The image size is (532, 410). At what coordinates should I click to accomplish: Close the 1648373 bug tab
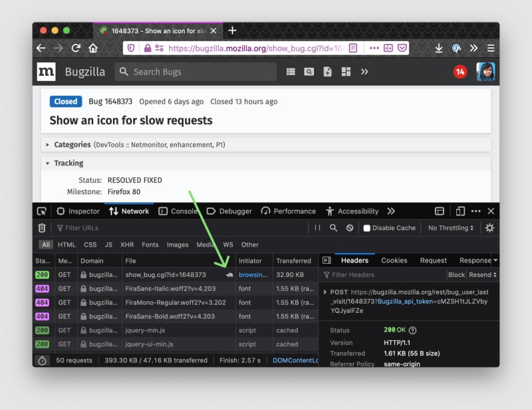(x=213, y=31)
